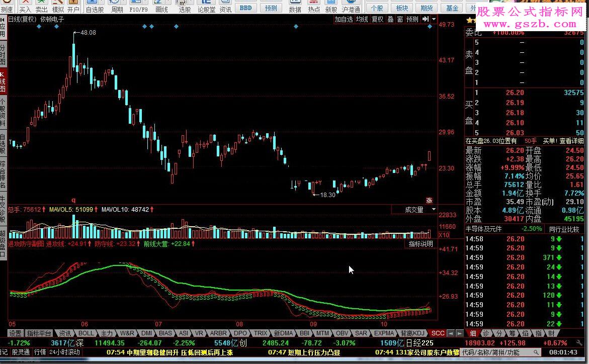The width and height of the screenshot is (589, 364).
Task: Click the star rating icon beside the order panel
Action: point(471,20)
